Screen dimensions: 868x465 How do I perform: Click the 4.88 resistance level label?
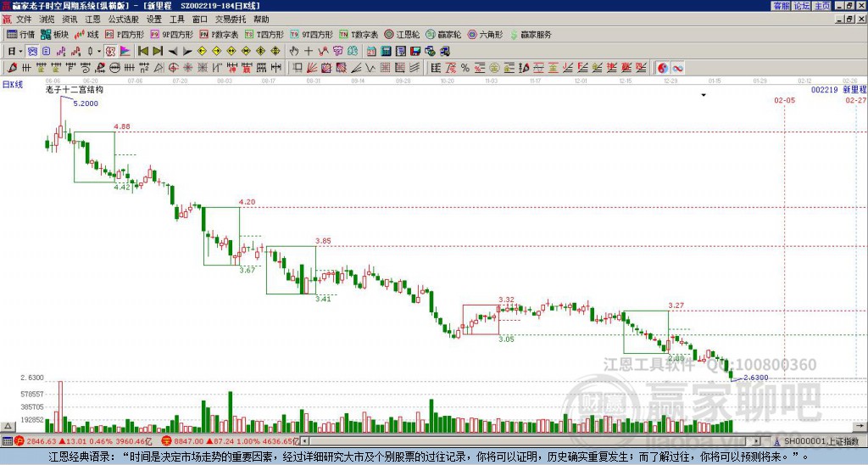(122, 126)
